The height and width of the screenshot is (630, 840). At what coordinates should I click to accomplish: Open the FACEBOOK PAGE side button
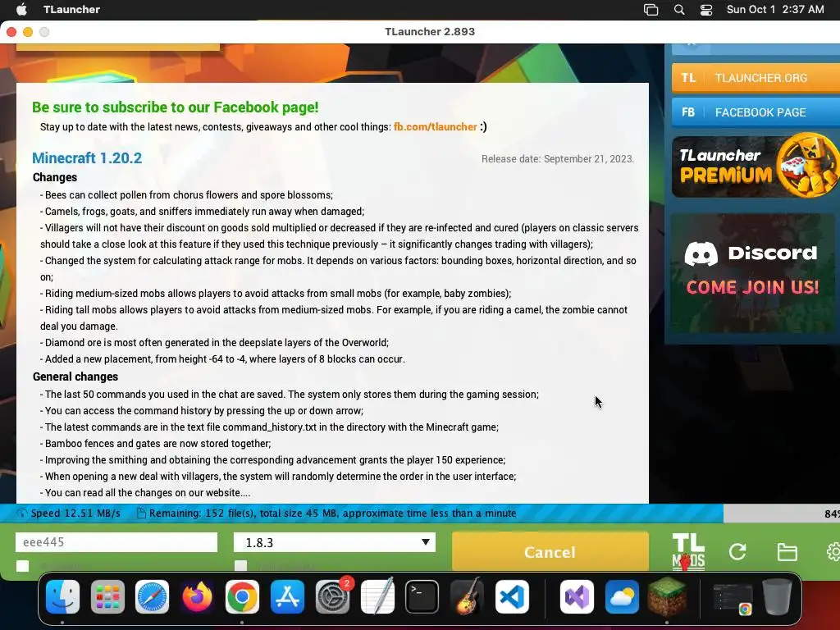coord(756,112)
